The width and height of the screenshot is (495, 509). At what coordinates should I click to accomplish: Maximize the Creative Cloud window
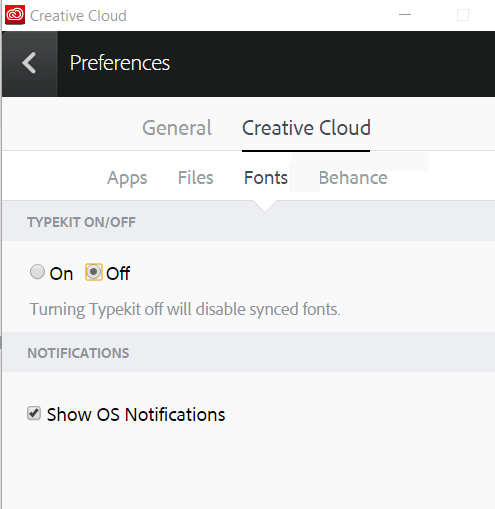(463, 15)
